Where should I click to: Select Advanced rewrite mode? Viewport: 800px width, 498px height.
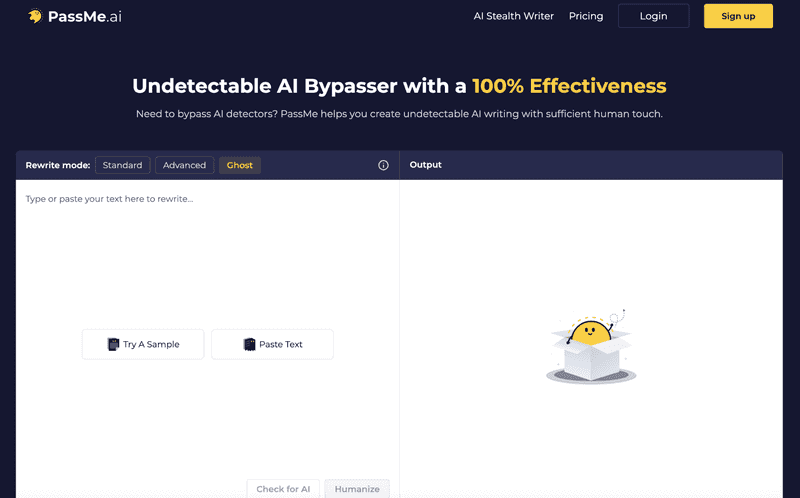click(x=184, y=165)
